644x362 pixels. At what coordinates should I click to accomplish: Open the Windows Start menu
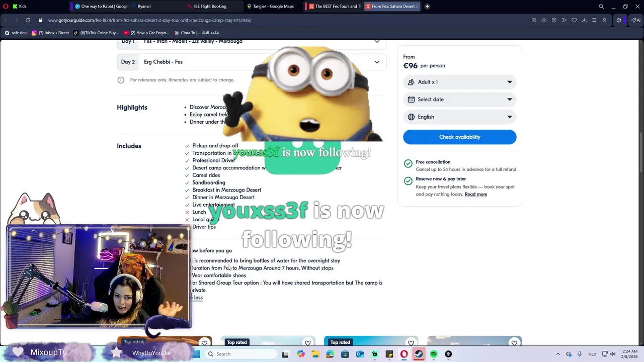196,354
